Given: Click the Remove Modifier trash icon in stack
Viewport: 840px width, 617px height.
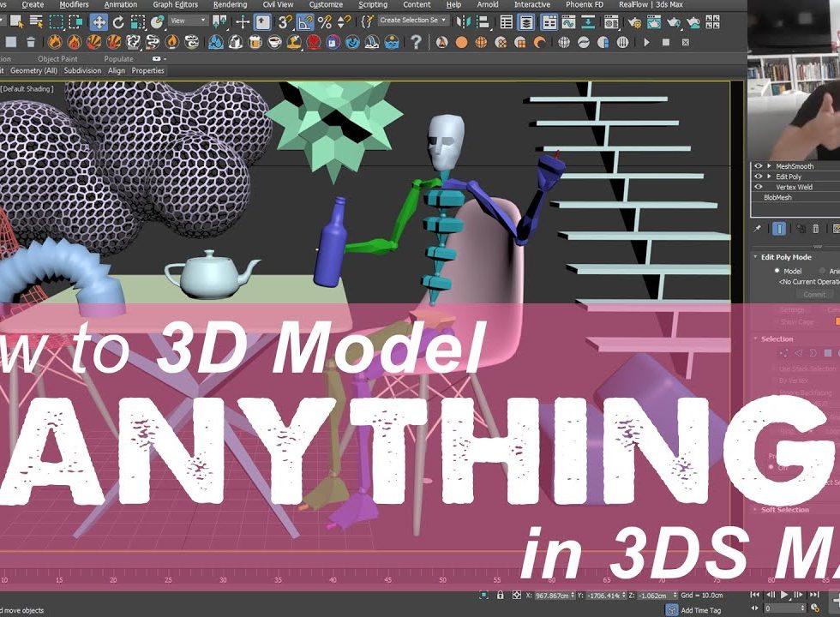Looking at the screenshot, I should coord(815,229).
